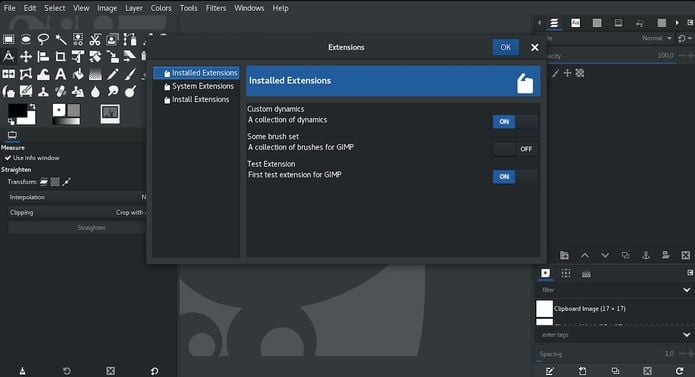Screen dimensions: 695x377
Task: Duplicate the current layer
Action: pos(625,255)
